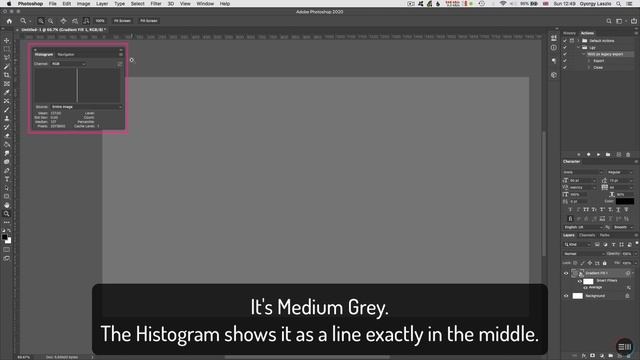Click the 100% zoom button

click(x=100, y=21)
